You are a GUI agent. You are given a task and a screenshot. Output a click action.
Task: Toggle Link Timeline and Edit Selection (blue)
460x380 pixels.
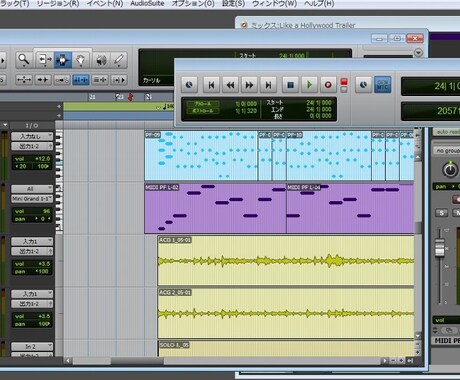[81, 80]
